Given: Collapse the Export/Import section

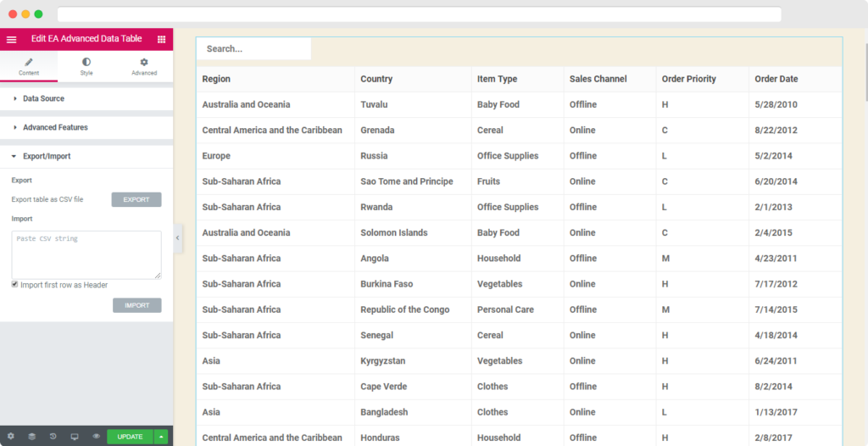Looking at the screenshot, I should [x=86, y=156].
